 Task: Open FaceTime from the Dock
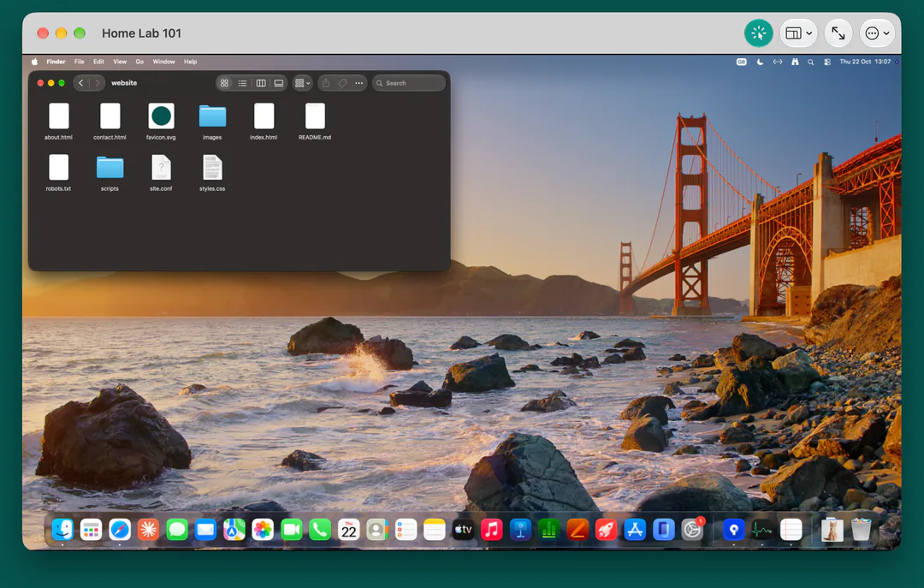[x=291, y=530]
